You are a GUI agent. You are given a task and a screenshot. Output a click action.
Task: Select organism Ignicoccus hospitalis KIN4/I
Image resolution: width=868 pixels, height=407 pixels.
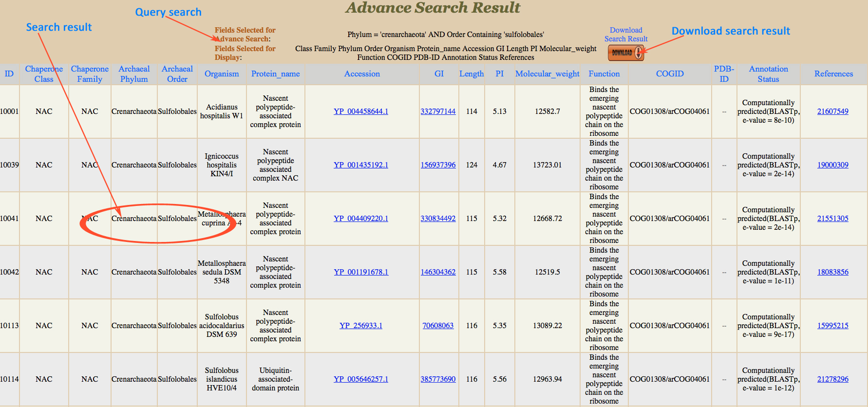pos(222,165)
